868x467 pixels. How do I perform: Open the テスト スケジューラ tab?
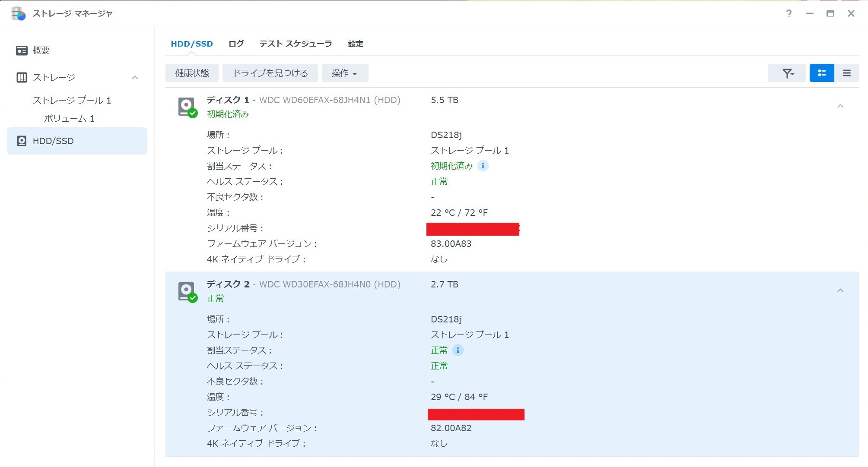tap(296, 44)
